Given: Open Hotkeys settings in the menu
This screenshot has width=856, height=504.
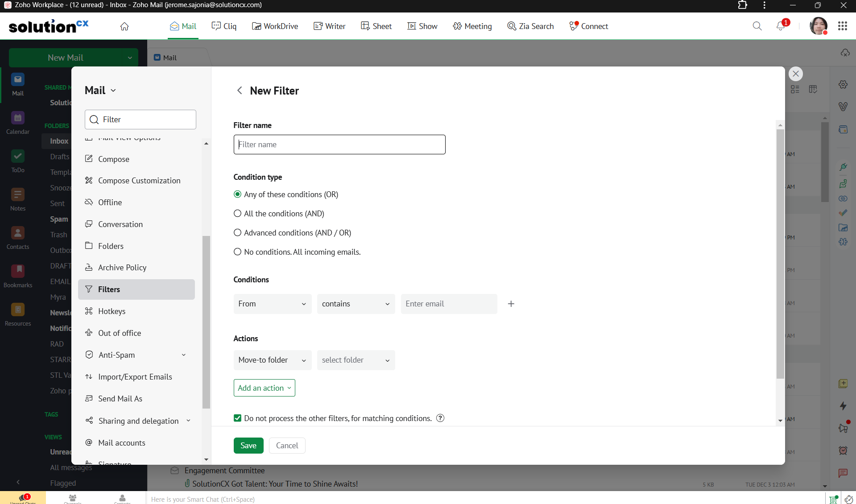Looking at the screenshot, I should click(112, 311).
